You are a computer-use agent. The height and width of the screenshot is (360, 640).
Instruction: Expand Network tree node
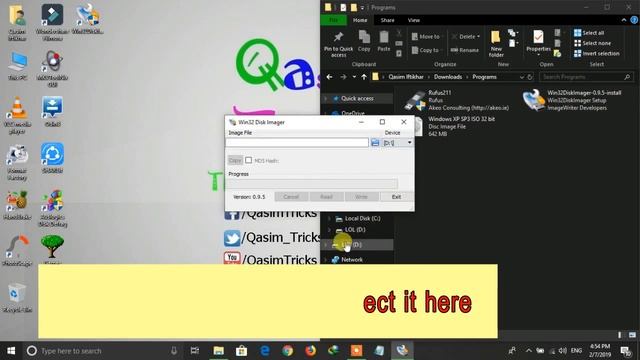(326, 260)
